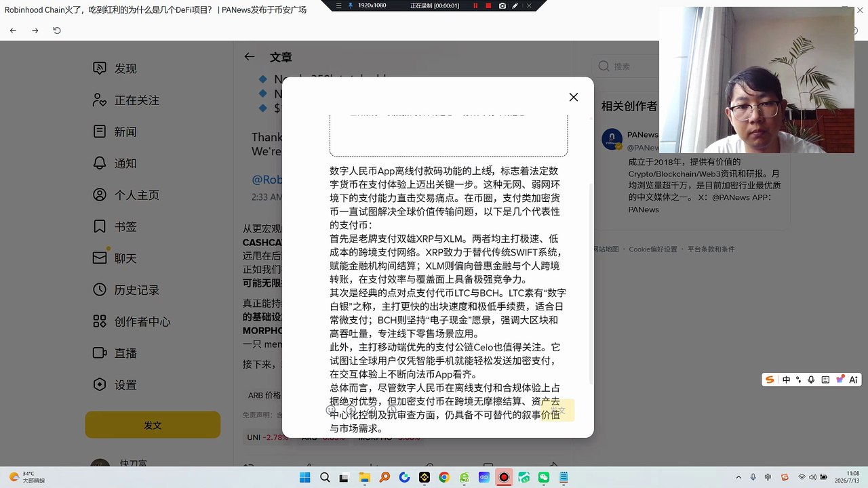This screenshot has width=868, height=488.
Task: Open File Explorer from the taskbar
Action: coord(364,477)
